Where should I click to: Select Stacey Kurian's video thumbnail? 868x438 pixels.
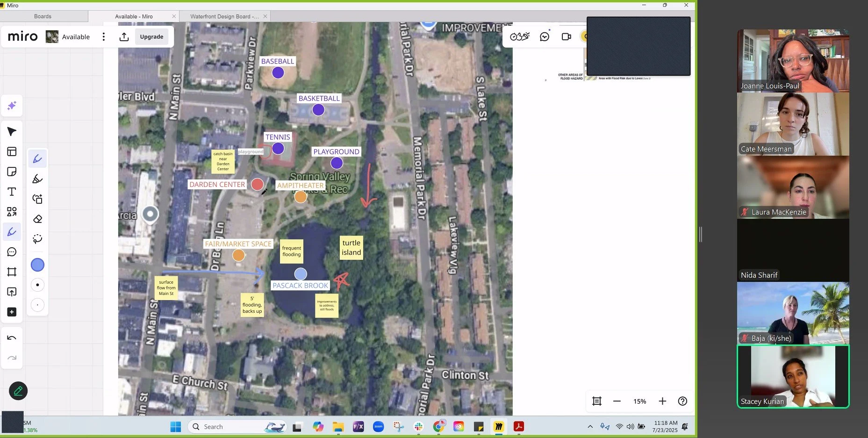click(x=793, y=376)
